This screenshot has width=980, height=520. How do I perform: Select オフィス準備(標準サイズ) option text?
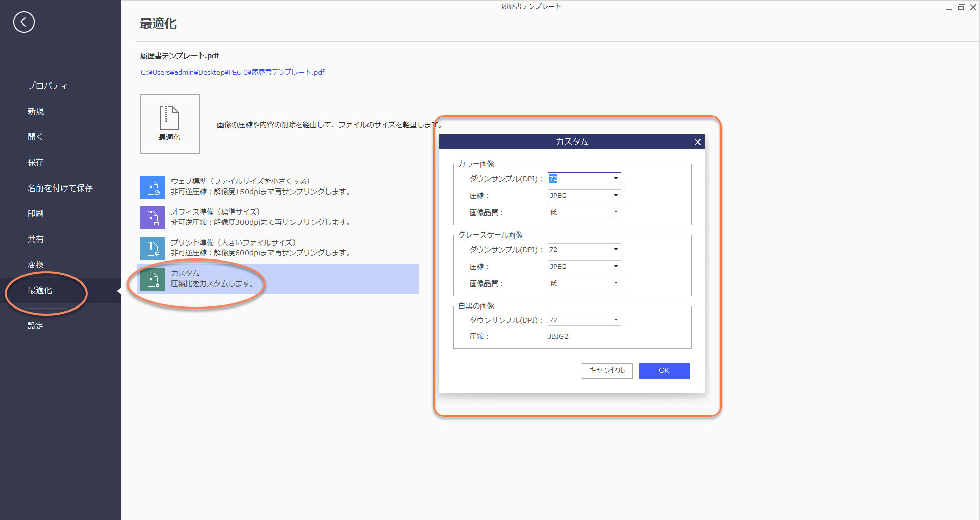pyautogui.click(x=215, y=212)
